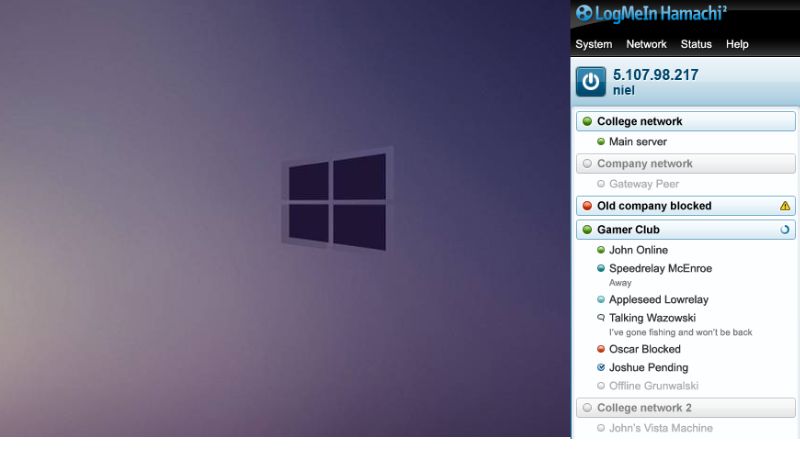Expand the College network 2 group
800x450 pixels.
685,408
